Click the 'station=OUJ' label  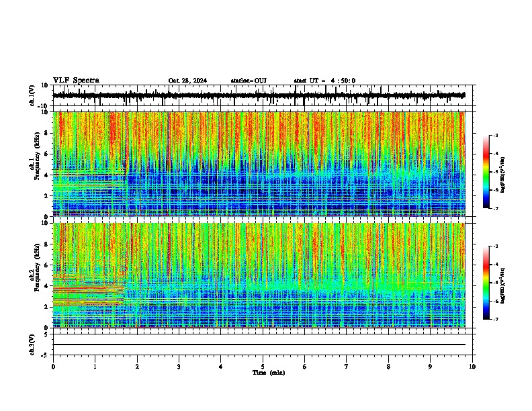click(x=249, y=81)
